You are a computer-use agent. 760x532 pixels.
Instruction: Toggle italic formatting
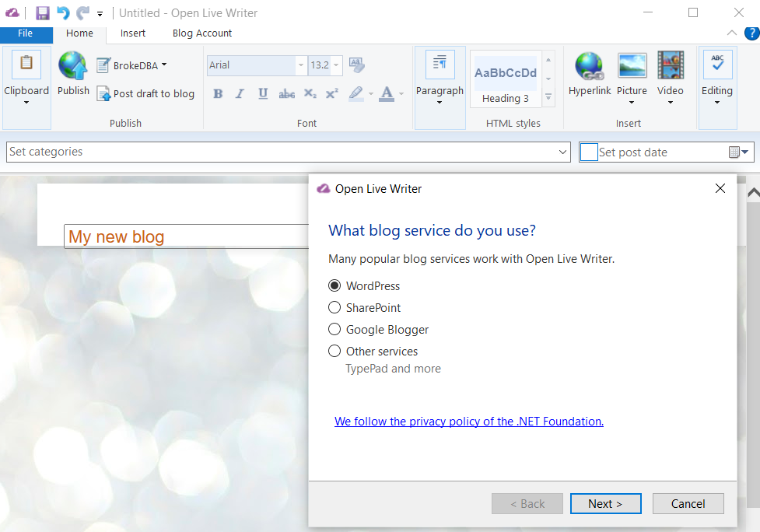click(240, 93)
